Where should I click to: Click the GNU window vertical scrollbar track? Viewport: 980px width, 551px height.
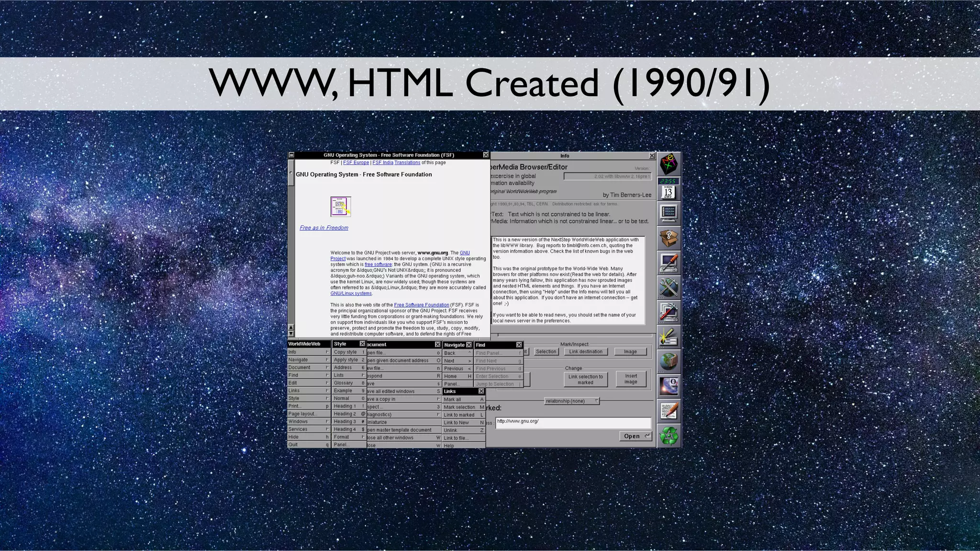click(x=291, y=254)
